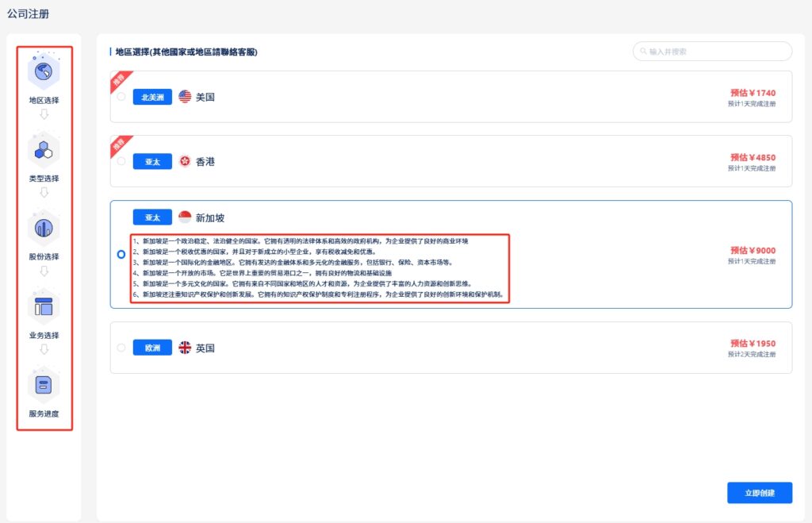This screenshot has width=812, height=523.
Task: Click the 推荐 ribbon on 美国 card
Action: click(119, 80)
